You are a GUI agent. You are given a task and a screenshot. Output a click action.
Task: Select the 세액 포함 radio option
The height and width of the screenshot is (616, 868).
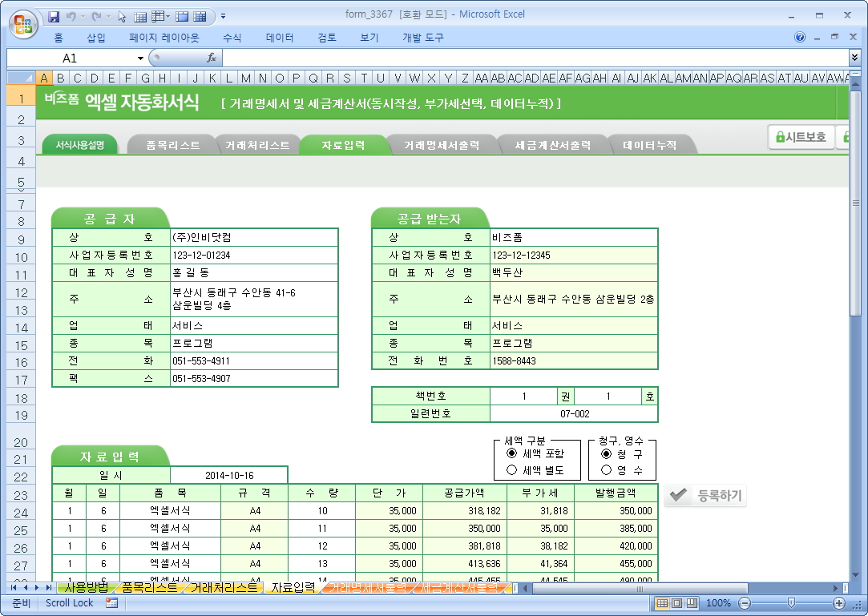click(511, 453)
